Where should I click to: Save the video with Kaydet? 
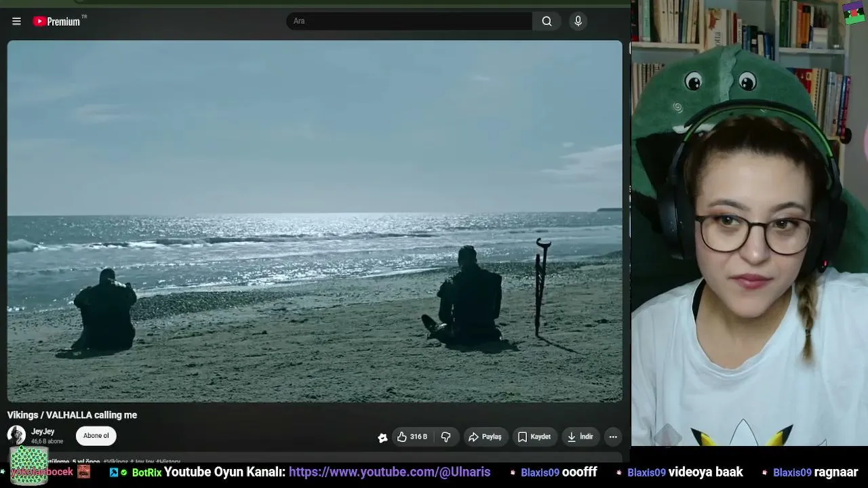tap(534, 437)
